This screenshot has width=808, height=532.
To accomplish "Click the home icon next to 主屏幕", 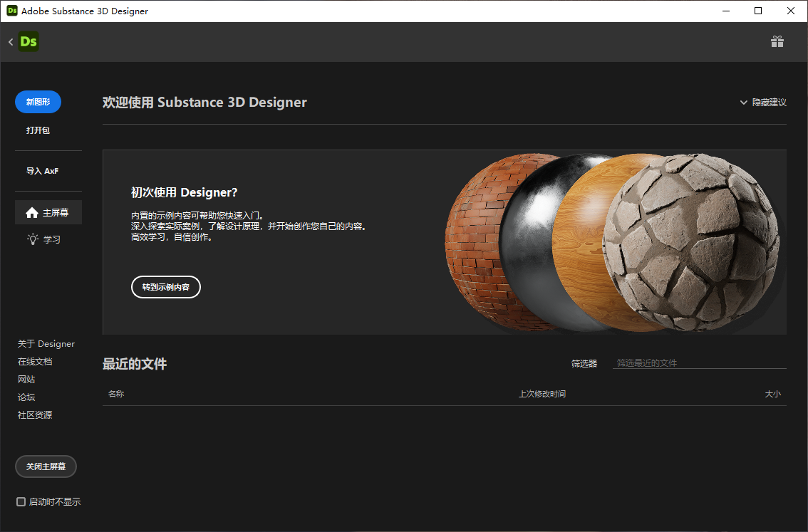I will (32, 213).
